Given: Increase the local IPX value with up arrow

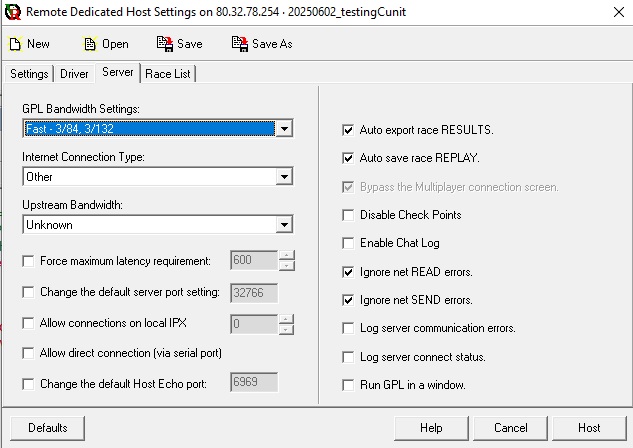Looking at the screenshot, I should pos(286,319).
